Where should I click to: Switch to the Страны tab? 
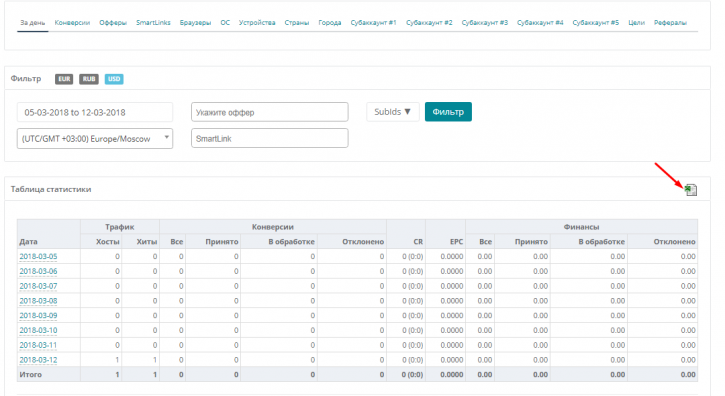296,23
